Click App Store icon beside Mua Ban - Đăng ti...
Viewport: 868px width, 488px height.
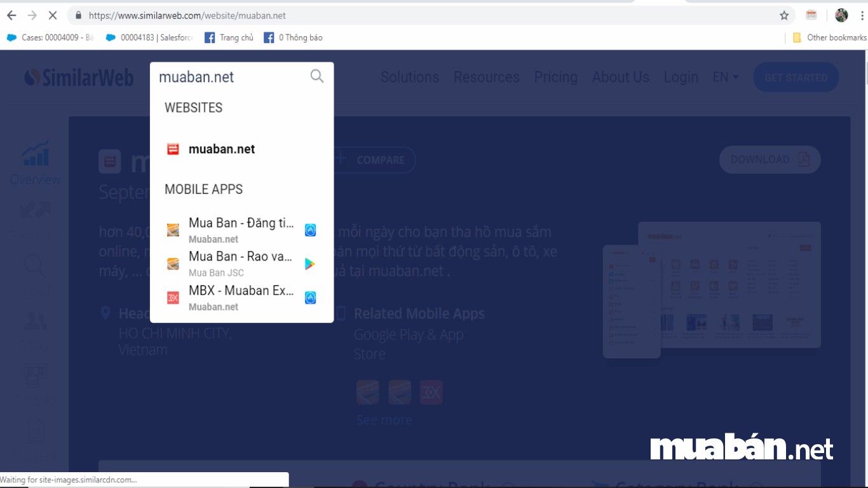point(310,230)
